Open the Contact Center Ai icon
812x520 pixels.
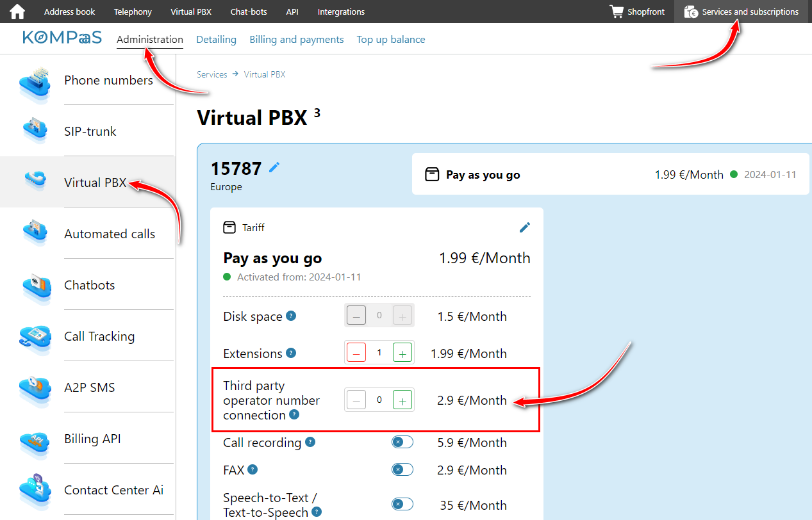coord(35,491)
